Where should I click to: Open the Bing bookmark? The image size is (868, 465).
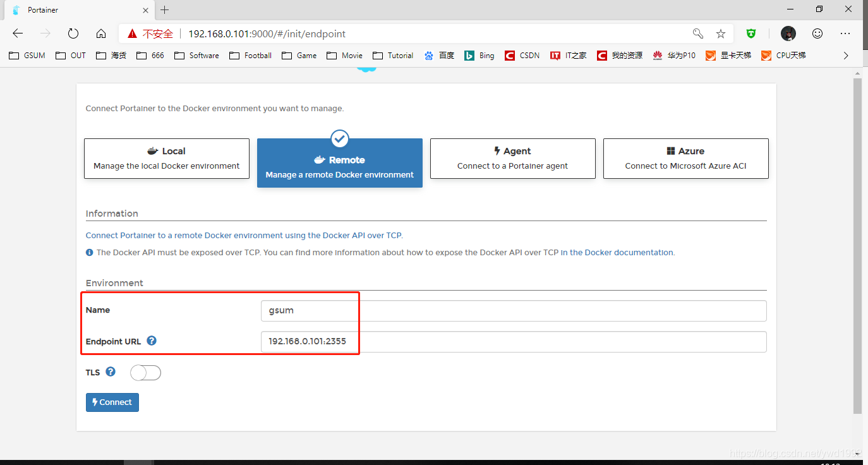[479, 55]
